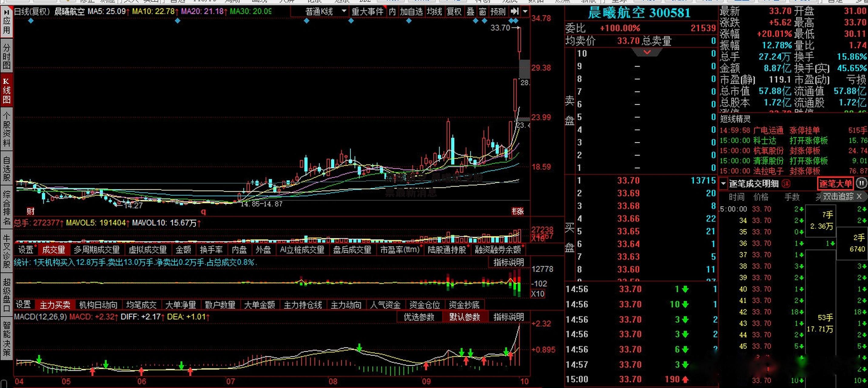Click the jump-to-end arrow icon in chart toolbar
Viewport: 868px width, 388px height.
point(514,12)
